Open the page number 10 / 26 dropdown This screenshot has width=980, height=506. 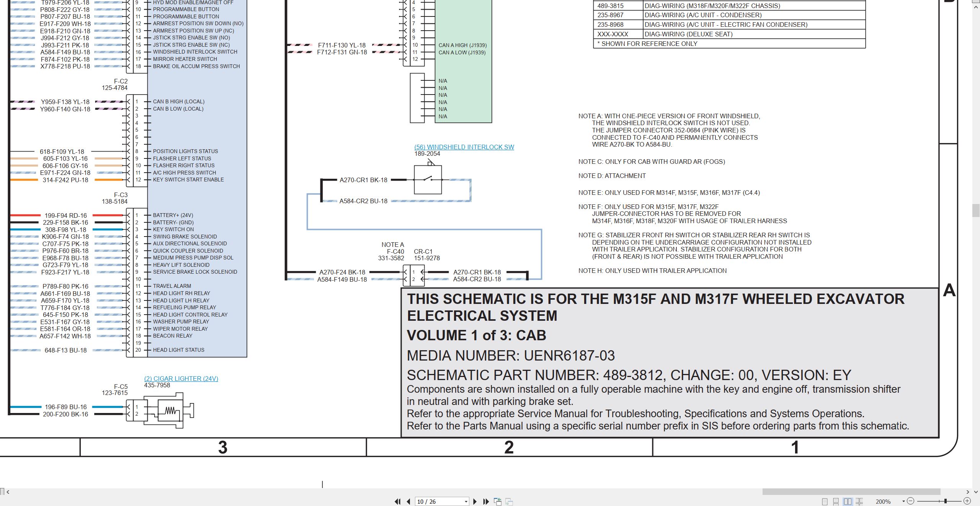pyautogui.click(x=466, y=502)
